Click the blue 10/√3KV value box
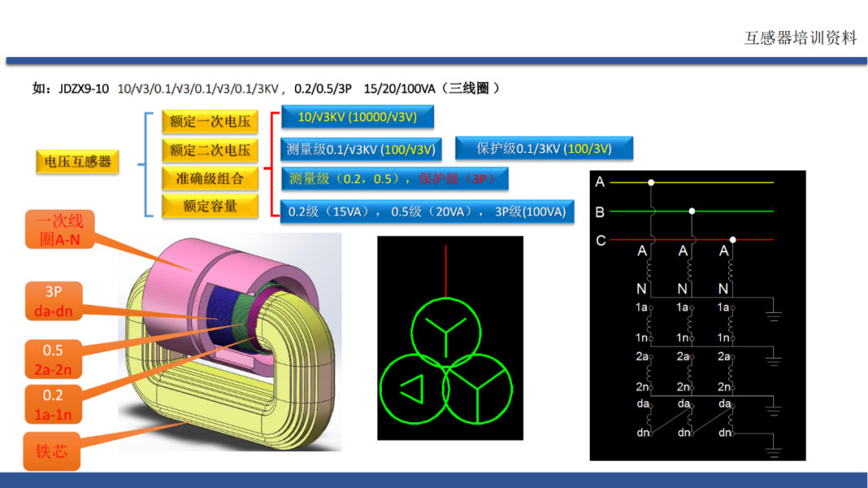This screenshot has width=868, height=488. tap(357, 117)
